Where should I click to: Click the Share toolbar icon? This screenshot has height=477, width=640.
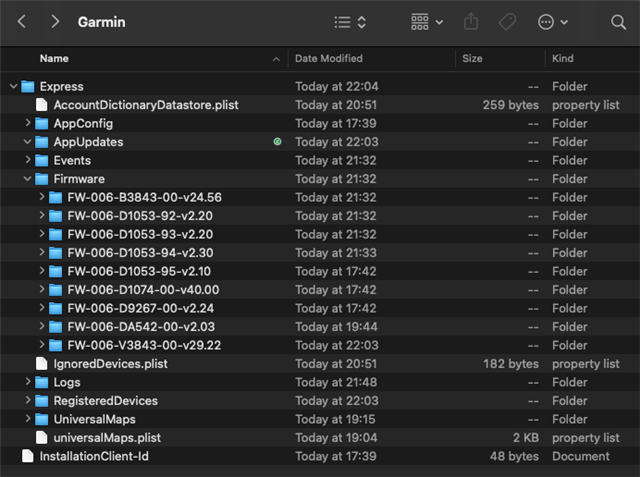(x=472, y=21)
